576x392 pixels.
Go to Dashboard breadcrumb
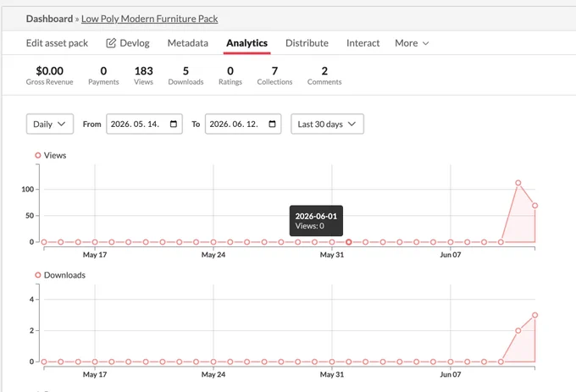point(49,19)
